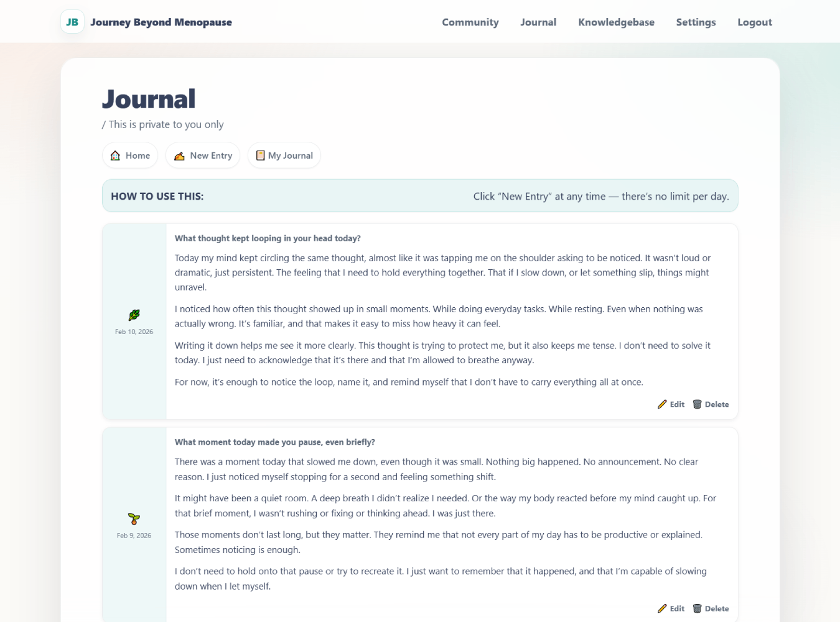
Task: Click the My Journal button
Action: click(x=284, y=155)
